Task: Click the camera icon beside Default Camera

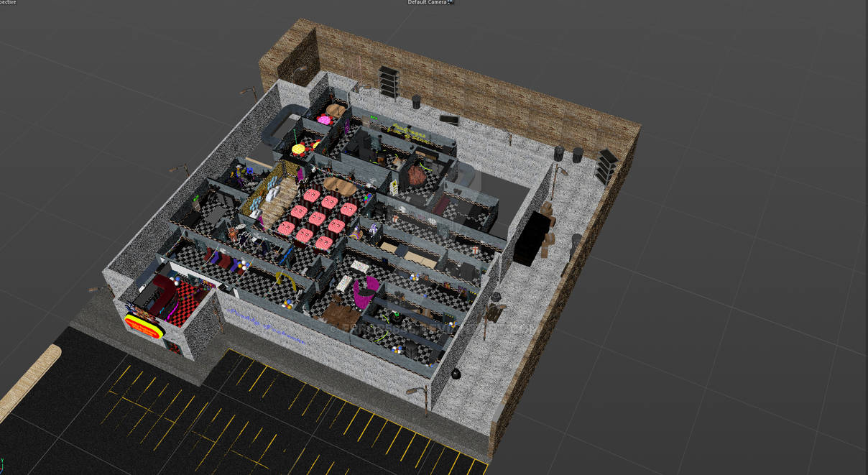Action: point(451,2)
